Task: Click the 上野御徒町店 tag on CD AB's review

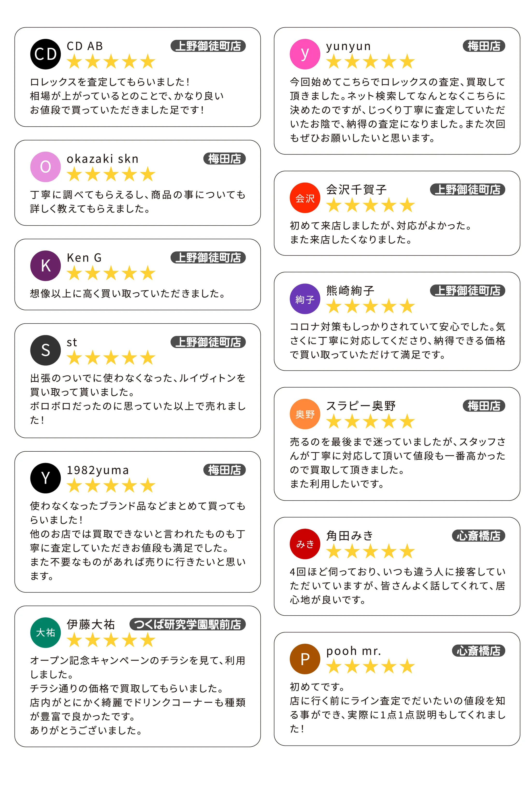Action: 208,46
